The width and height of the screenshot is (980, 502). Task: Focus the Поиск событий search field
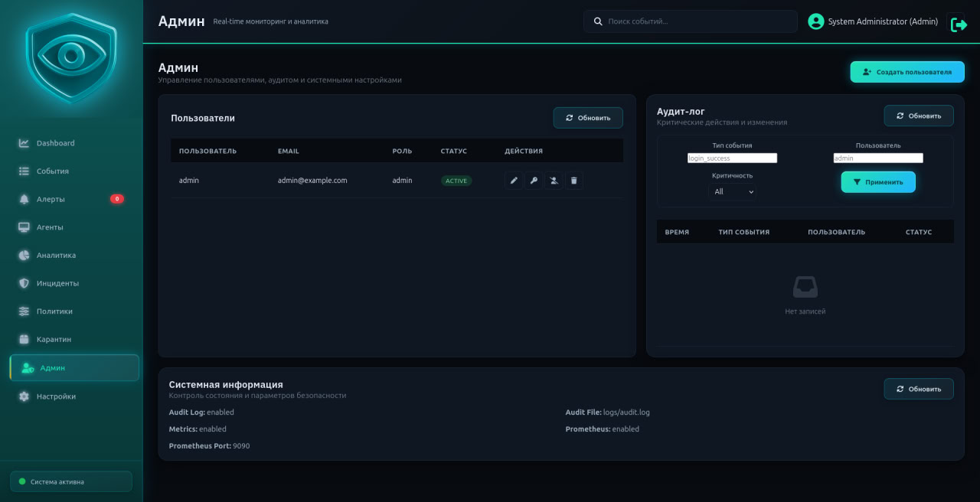(x=691, y=21)
